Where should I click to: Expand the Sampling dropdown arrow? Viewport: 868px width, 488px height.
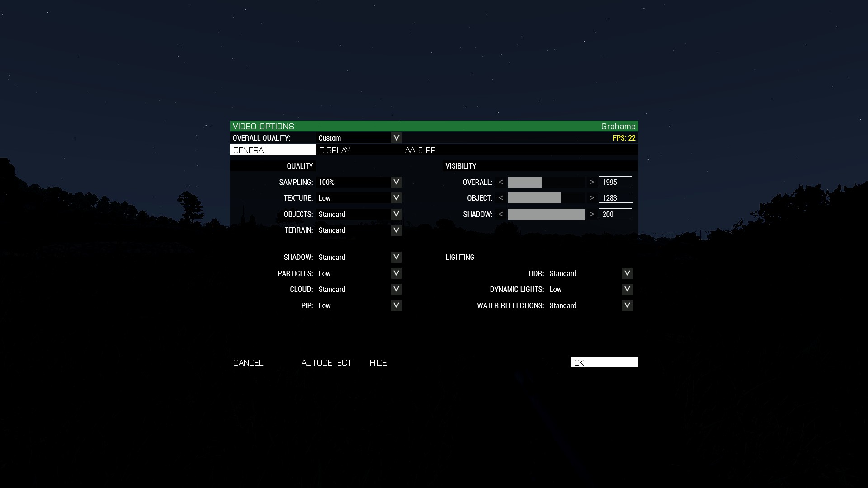pos(396,182)
